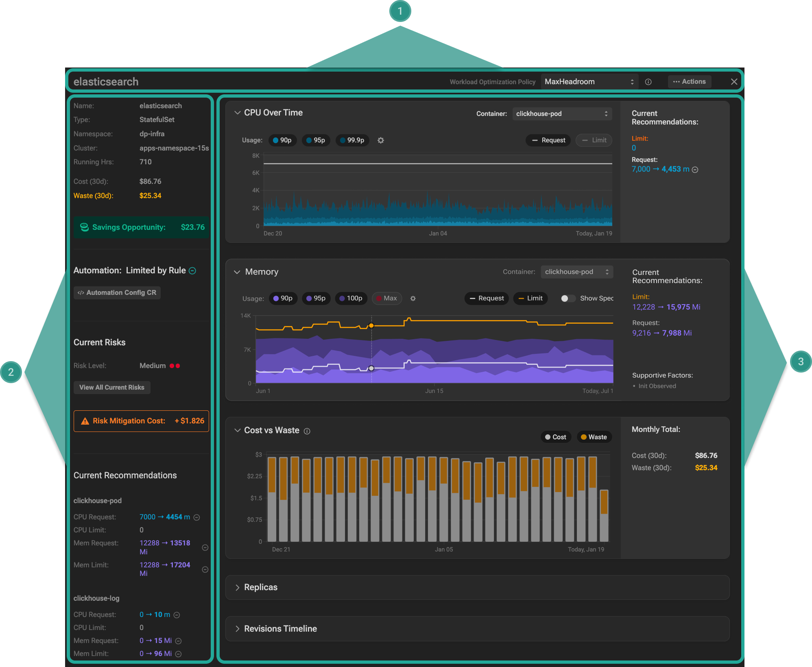This screenshot has width=812, height=667.
Task: Open the Memory container dropdown
Action: (577, 272)
